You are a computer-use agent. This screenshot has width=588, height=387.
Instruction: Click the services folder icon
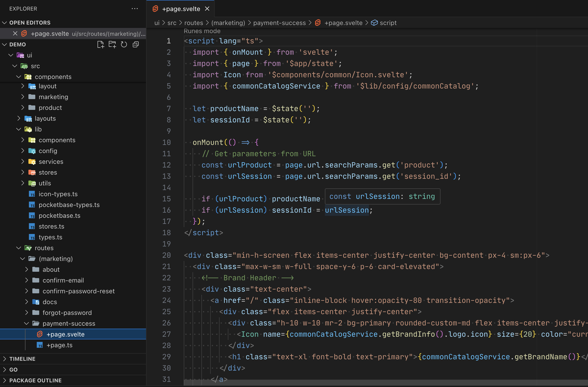(32, 162)
